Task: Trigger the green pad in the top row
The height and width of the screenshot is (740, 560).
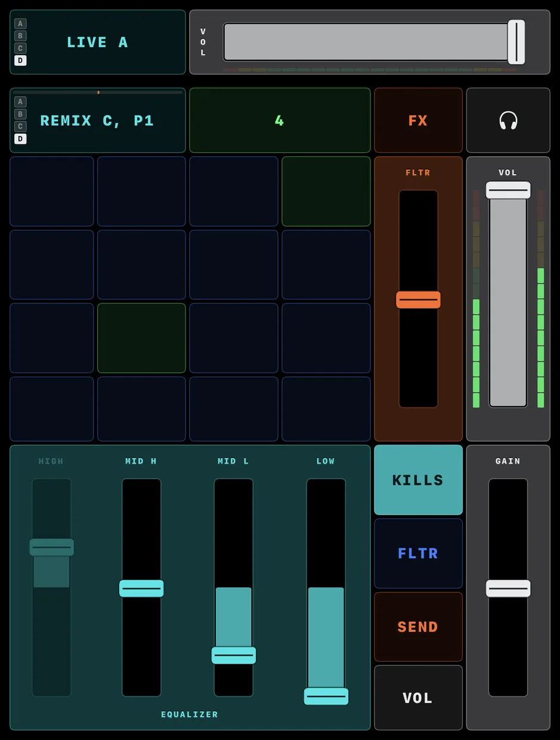Action: pos(326,192)
